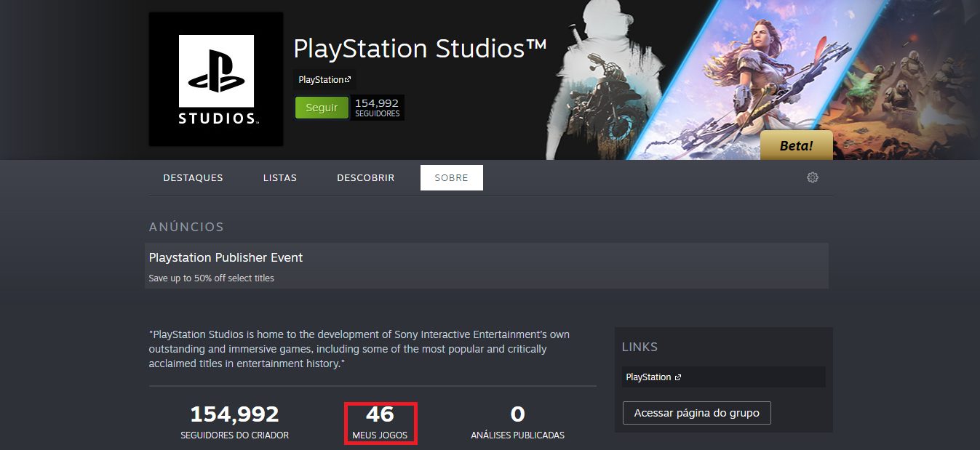Click the PlayStation Studios logo avatar
The image size is (980, 450).
coord(215,79)
